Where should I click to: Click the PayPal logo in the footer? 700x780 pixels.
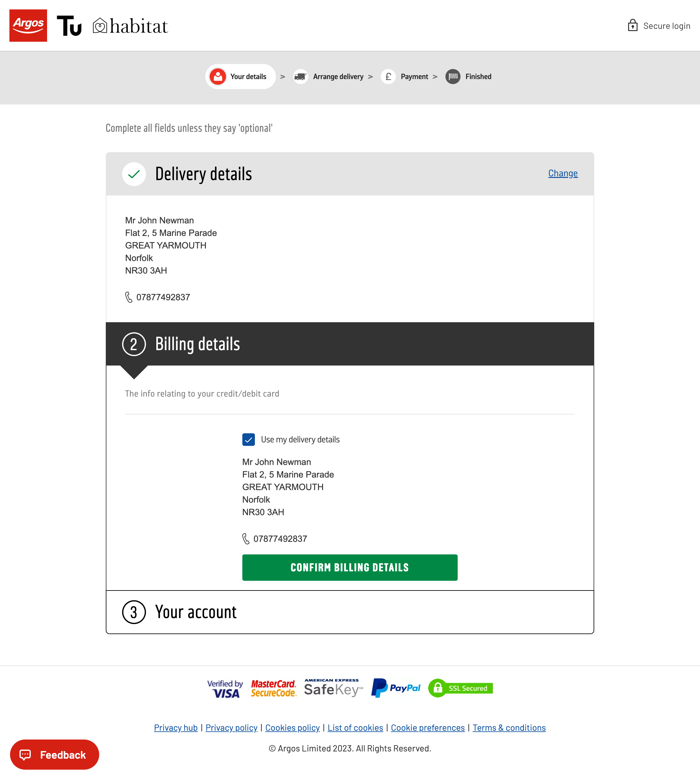tap(396, 688)
